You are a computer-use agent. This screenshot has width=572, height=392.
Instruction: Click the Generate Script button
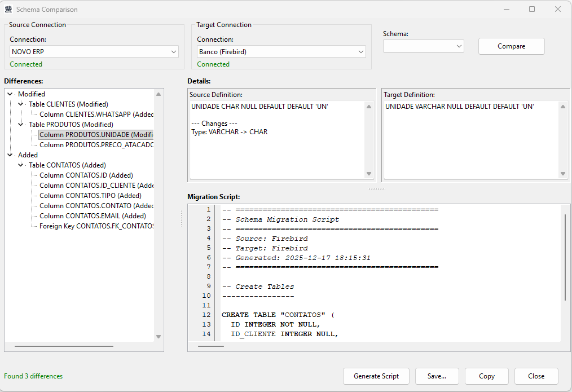(x=376, y=376)
